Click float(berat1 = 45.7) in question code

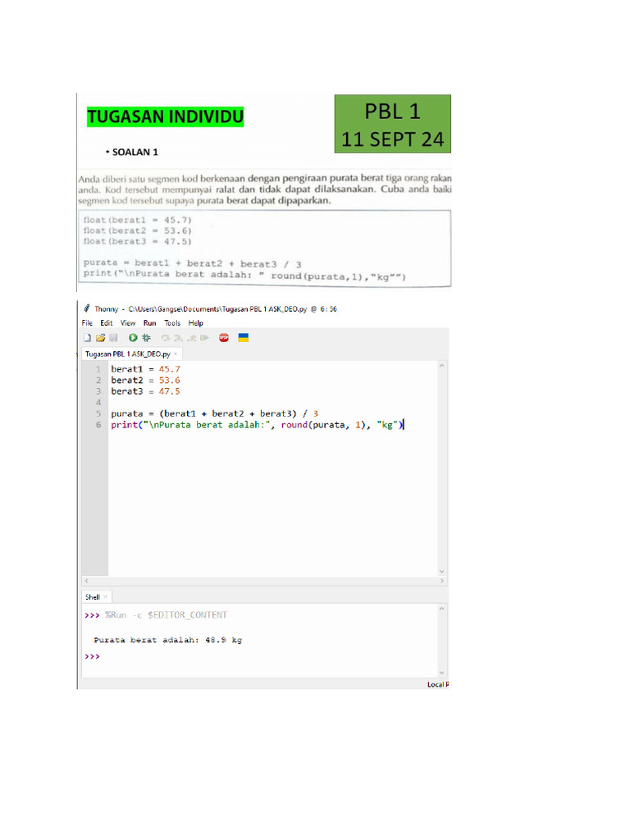point(137,220)
